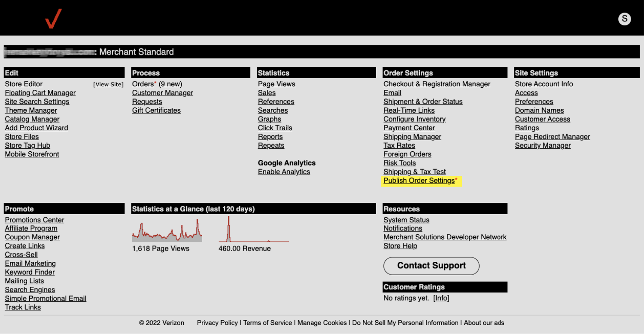
Task: Open the Orders link
Action: coord(143,84)
